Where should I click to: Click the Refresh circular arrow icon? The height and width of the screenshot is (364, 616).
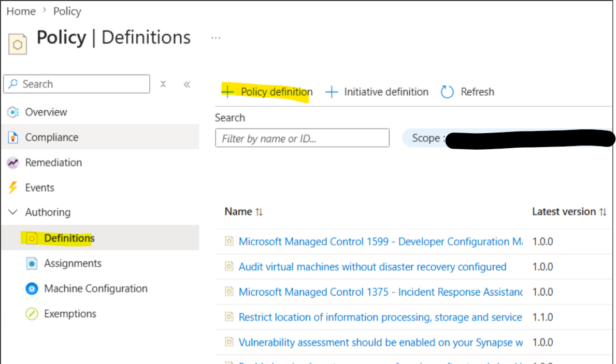447,92
